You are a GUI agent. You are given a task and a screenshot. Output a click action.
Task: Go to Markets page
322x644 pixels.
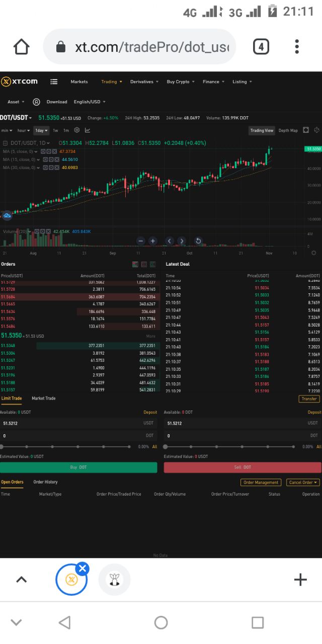tap(79, 82)
